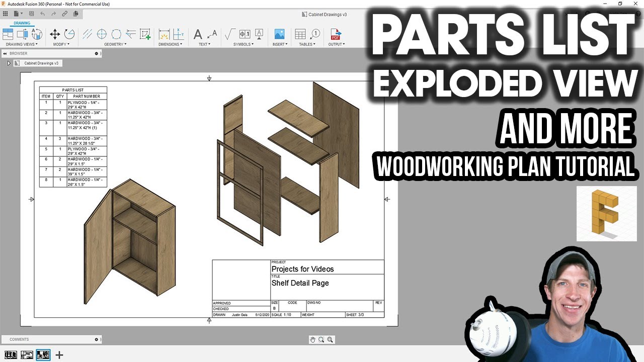Screen dimensions: 644x362
Task: Select the Feature Control Frame symbol
Action: point(245,34)
